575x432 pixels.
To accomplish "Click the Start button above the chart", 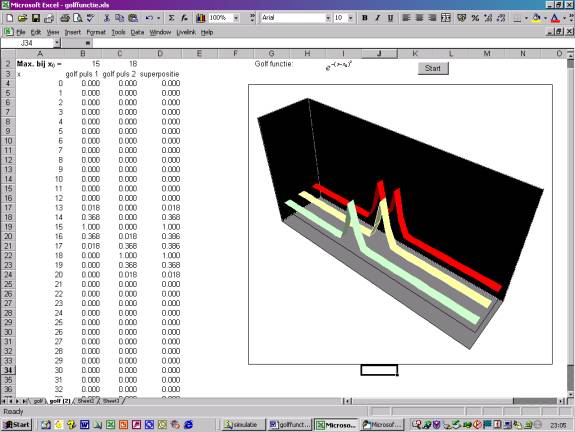I will click(433, 68).
